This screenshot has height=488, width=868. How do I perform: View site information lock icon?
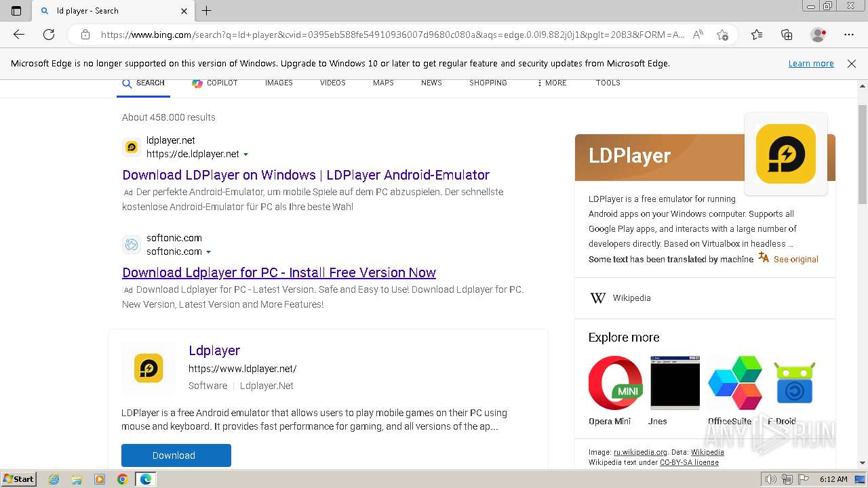[85, 35]
